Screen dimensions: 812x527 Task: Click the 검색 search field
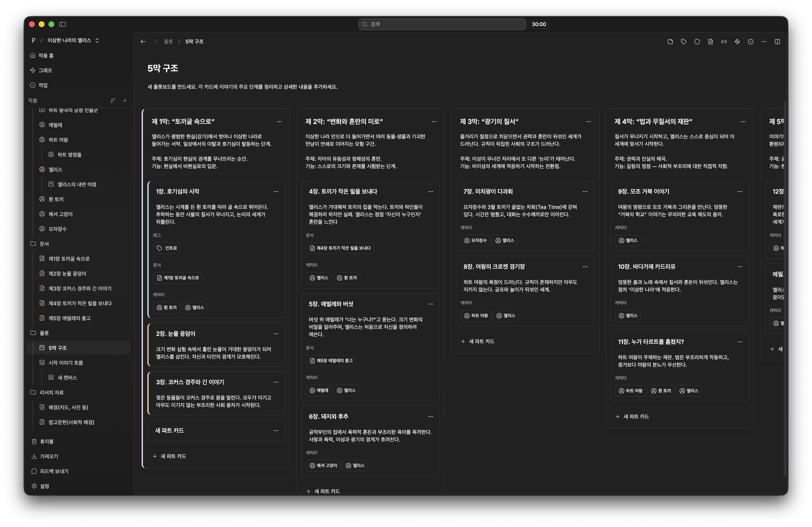pos(442,24)
